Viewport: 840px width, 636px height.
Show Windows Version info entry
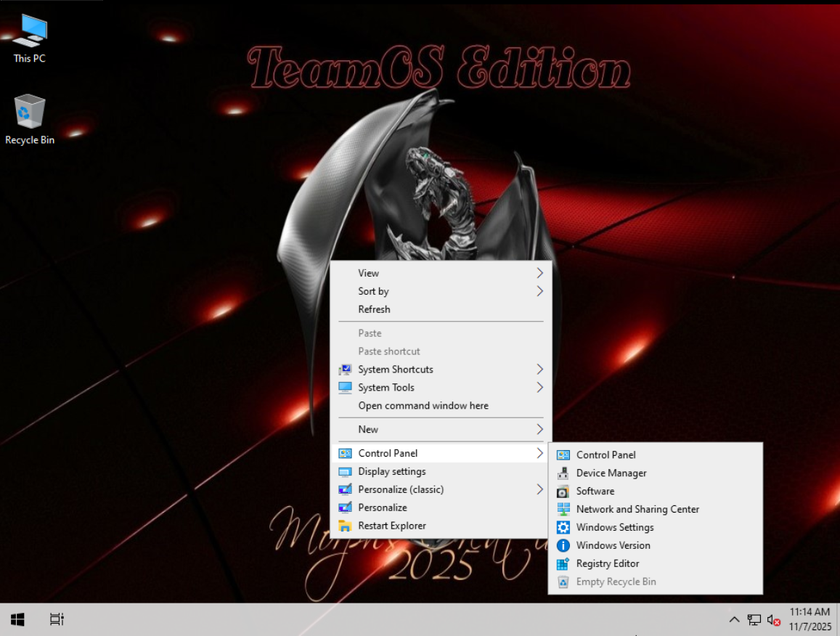tap(613, 545)
